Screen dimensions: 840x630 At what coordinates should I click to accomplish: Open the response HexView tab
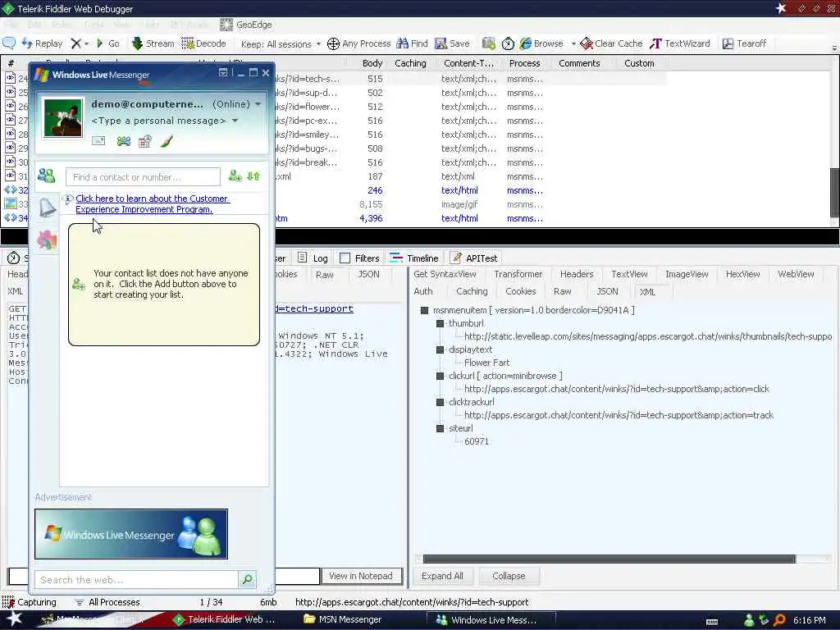pos(742,274)
